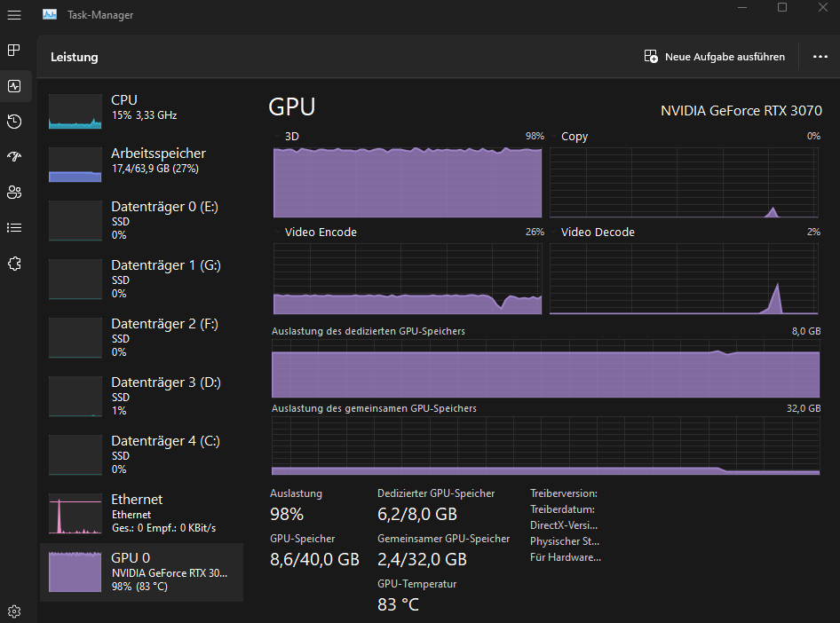Click the 6,2/8,0 GB dedicated memory value
This screenshot has height=623, width=840.
point(417,515)
